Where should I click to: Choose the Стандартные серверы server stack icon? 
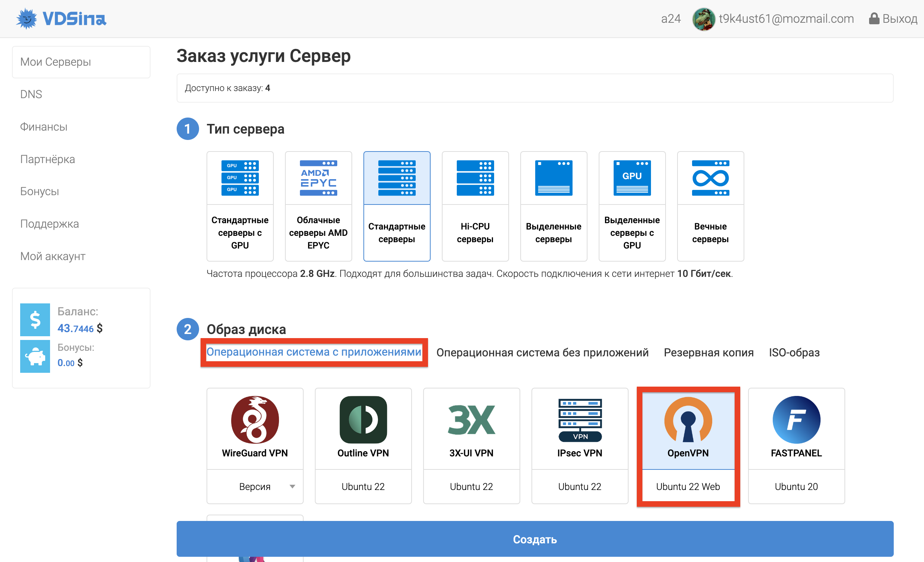[397, 178]
